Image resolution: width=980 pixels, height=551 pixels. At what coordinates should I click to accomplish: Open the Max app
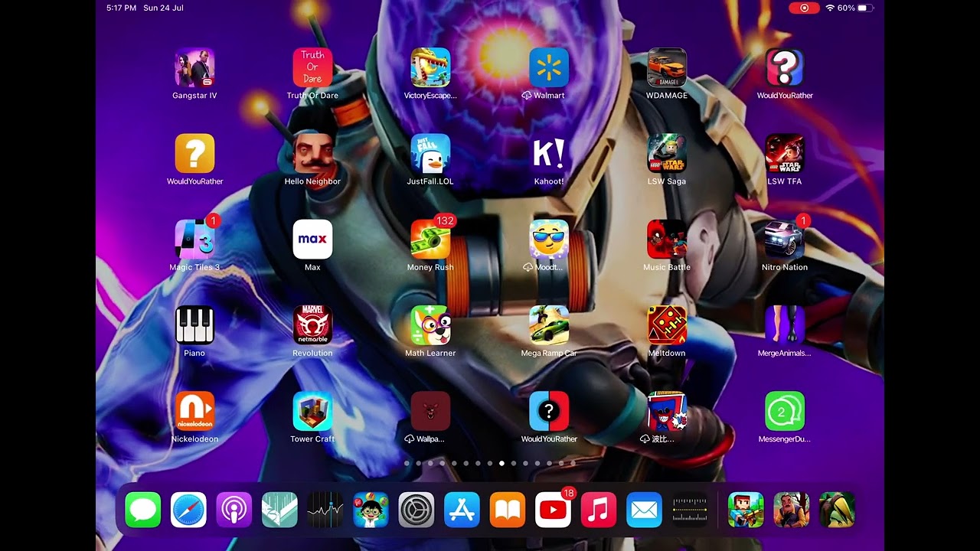pos(312,239)
